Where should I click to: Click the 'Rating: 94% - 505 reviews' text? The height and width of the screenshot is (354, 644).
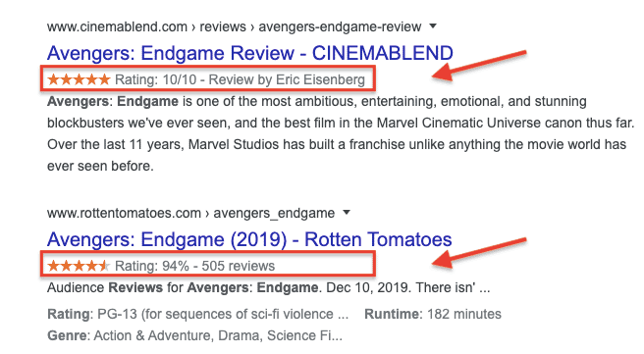click(x=194, y=266)
